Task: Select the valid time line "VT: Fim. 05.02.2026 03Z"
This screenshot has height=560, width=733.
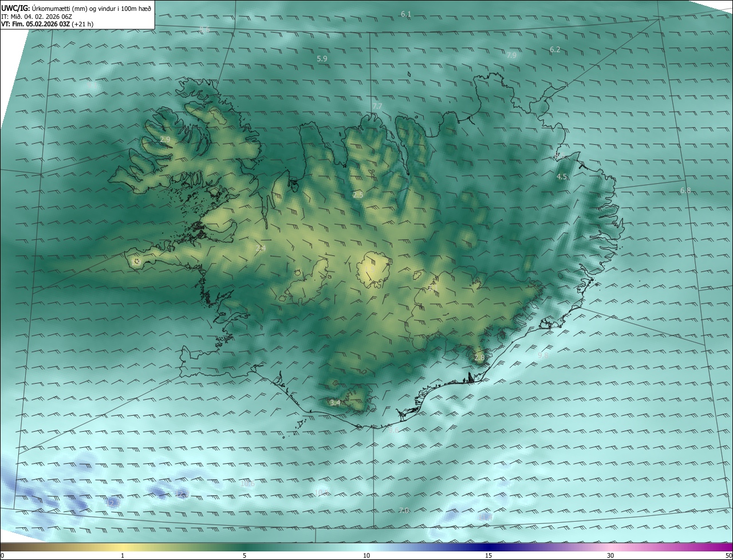Action: point(37,24)
